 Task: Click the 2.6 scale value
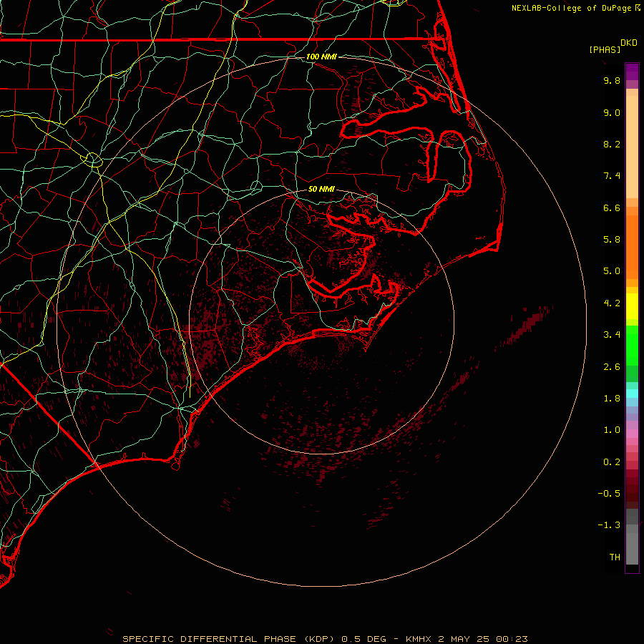612,367
